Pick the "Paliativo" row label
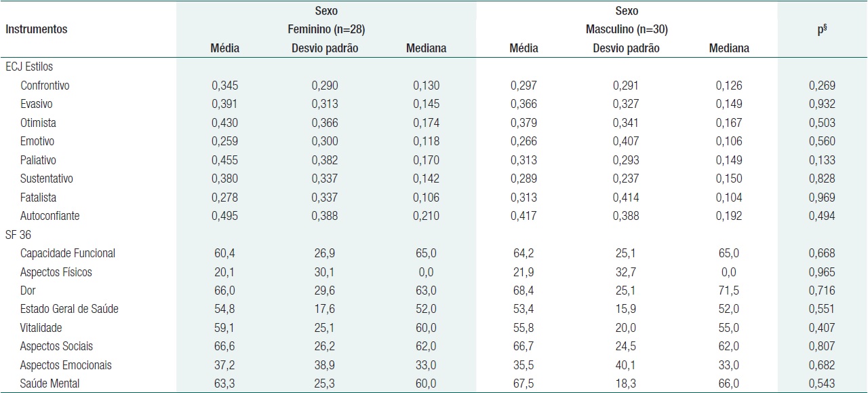Image resolution: width=868 pixels, height=393 pixels. click(x=38, y=160)
